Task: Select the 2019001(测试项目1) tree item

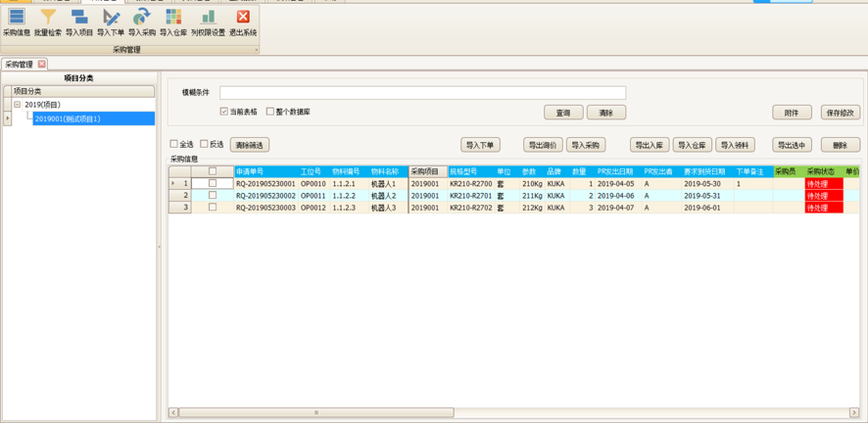Action: (x=68, y=118)
